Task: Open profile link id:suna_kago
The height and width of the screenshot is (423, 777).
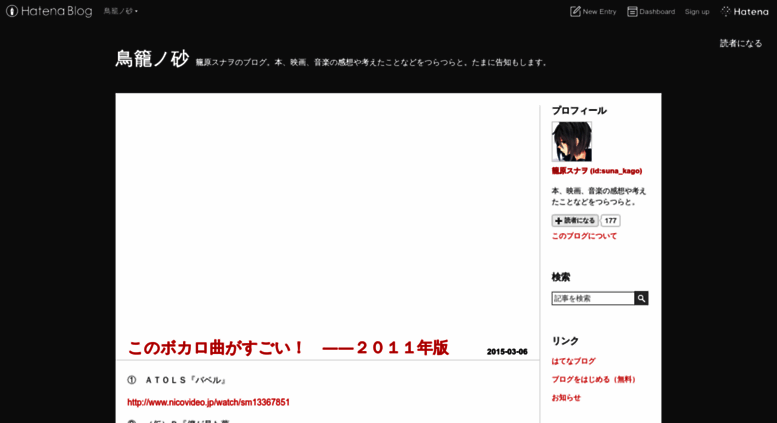Action: coord(597,171)
